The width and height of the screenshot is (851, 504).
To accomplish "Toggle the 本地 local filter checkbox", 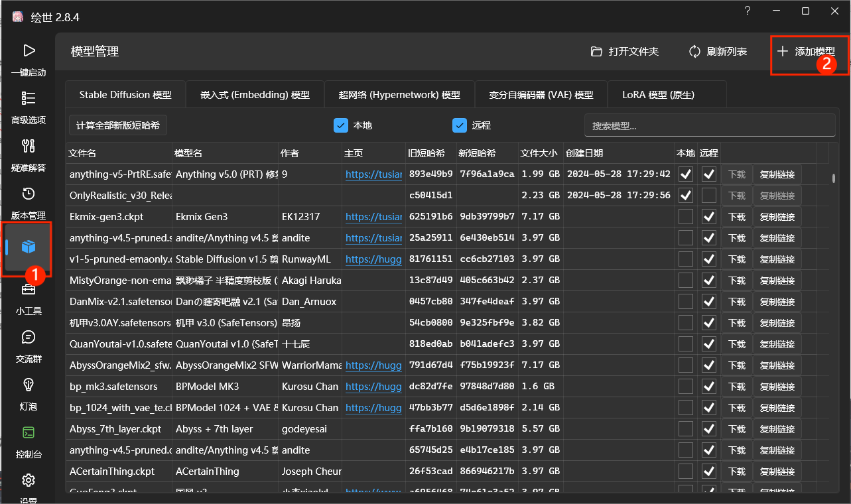I will click(341, 125).
